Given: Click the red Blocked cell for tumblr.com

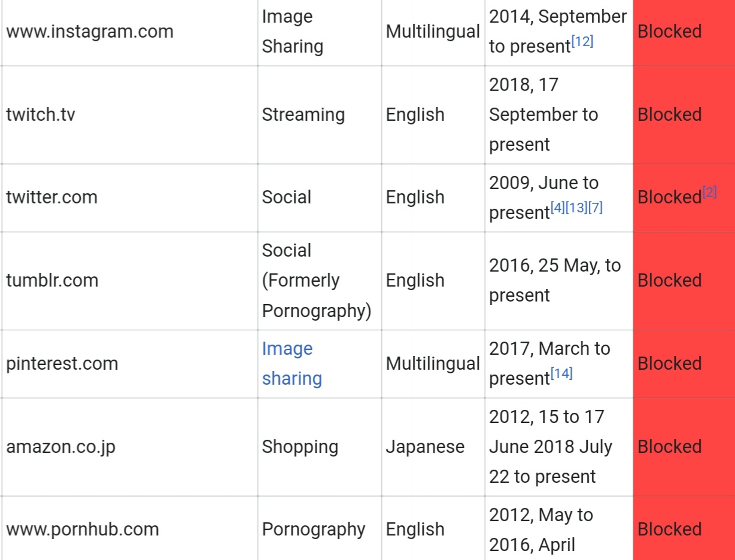Looking at the screenshot, I should (684, 281).
